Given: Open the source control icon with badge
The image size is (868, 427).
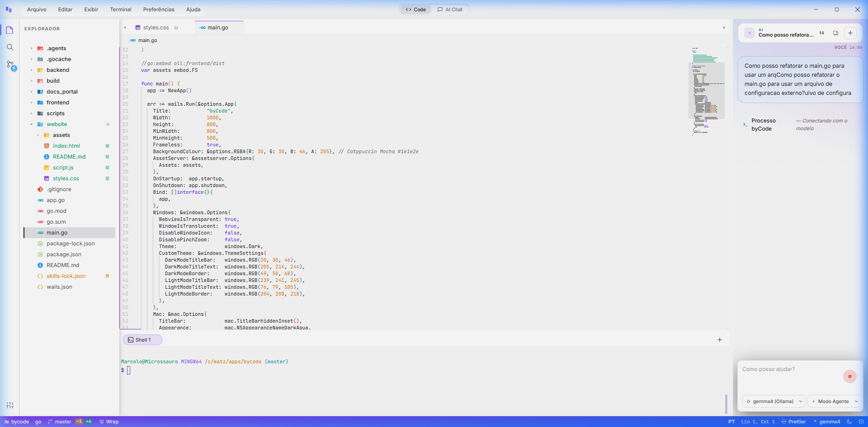Looking at the screenshot, I should tap(10, 65).
